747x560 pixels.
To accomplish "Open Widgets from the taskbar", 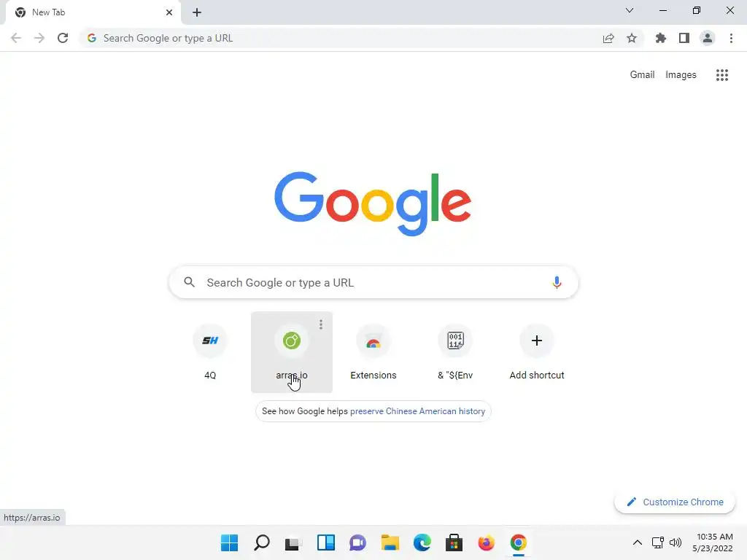I will point(326,542).
